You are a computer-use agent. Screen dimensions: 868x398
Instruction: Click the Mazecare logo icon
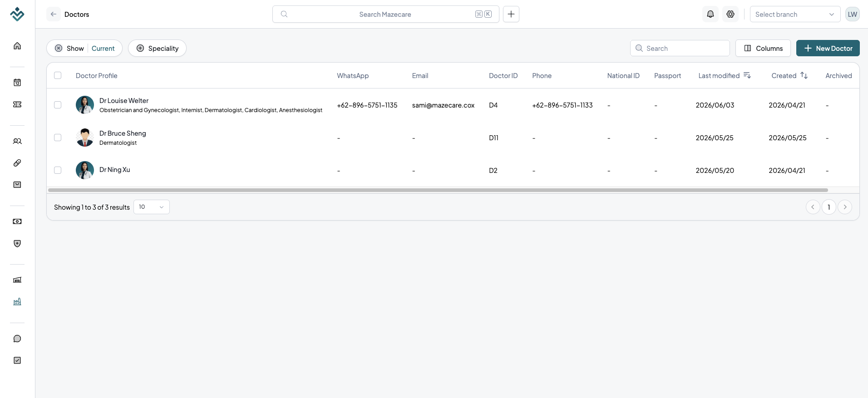point(17,14)
